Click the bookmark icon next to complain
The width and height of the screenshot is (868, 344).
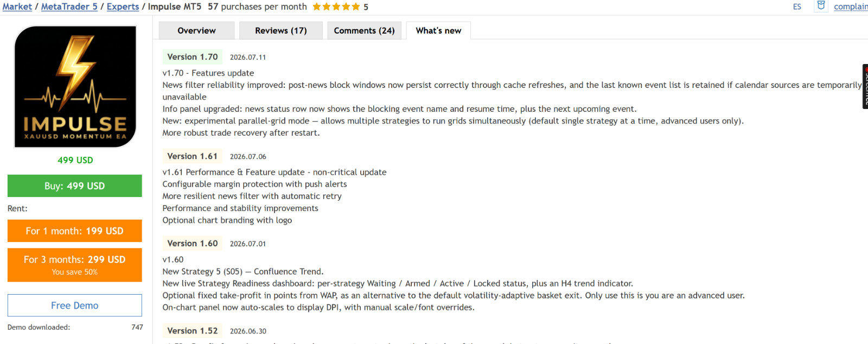click(x=821, y=6)
